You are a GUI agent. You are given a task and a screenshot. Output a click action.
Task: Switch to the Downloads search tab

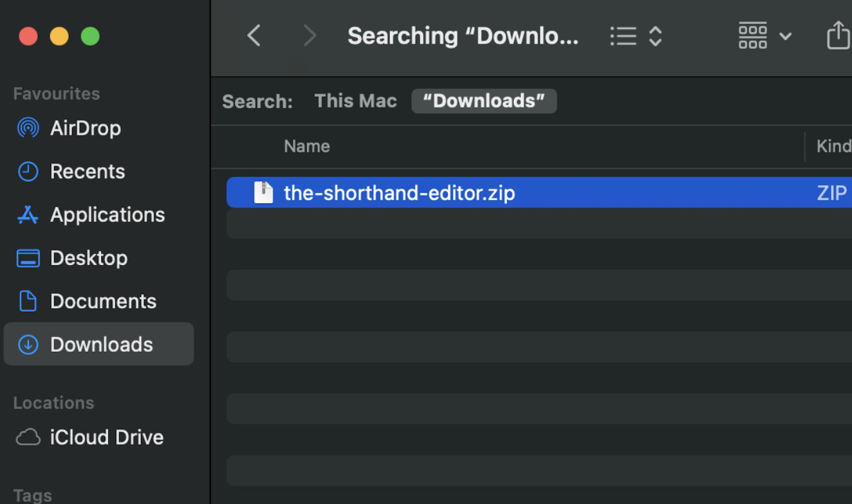coord(484,101)
